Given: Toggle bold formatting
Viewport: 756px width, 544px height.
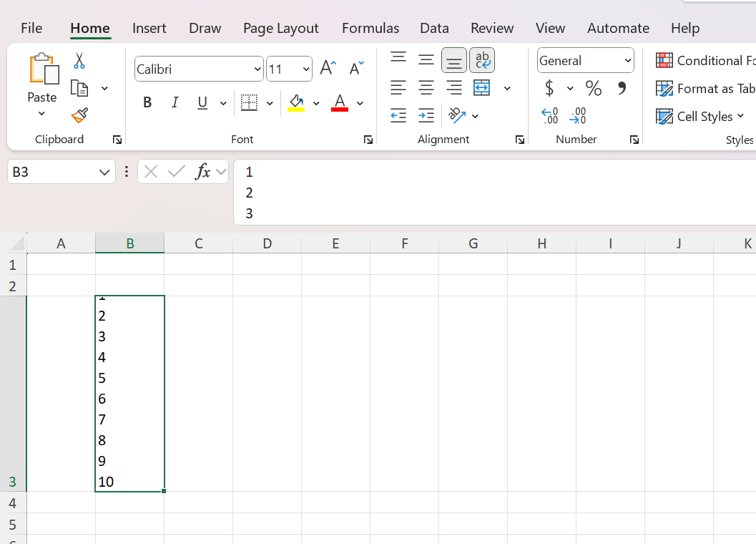Looking at the screenshot, I should click(x=147, y=102).
